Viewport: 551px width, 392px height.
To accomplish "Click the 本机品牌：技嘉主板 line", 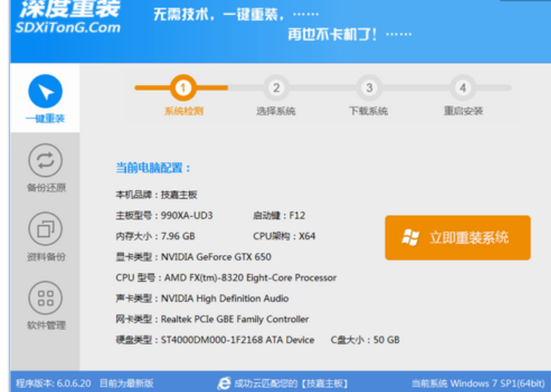I will point(157,195).
